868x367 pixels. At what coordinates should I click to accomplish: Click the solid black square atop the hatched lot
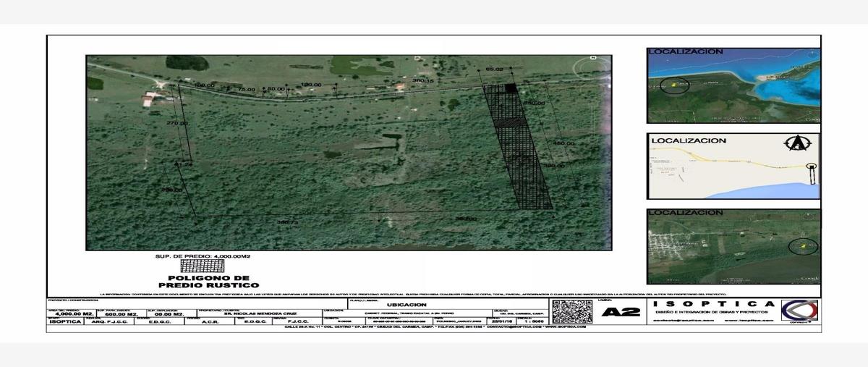pyautogui.click(x=511, y=88)
